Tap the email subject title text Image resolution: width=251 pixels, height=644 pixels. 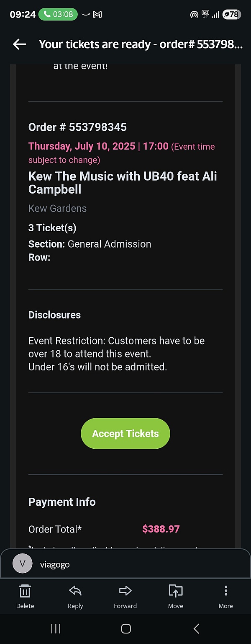pos(141,44)
